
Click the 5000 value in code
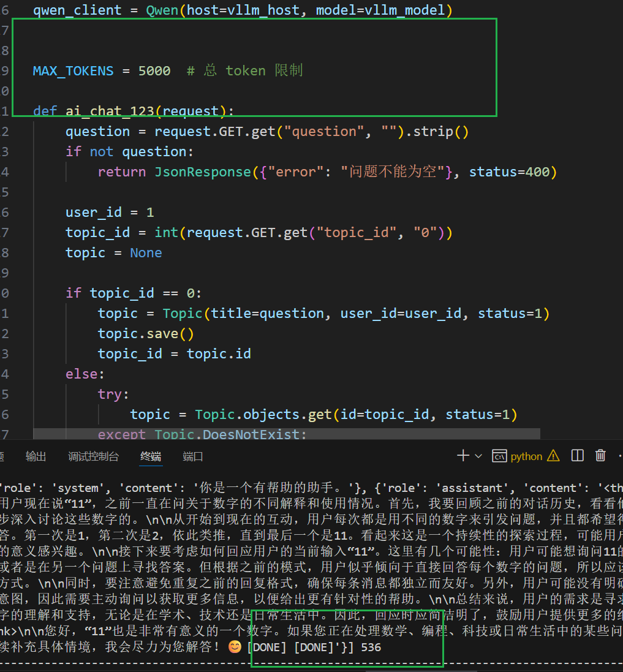pos(154,70)
